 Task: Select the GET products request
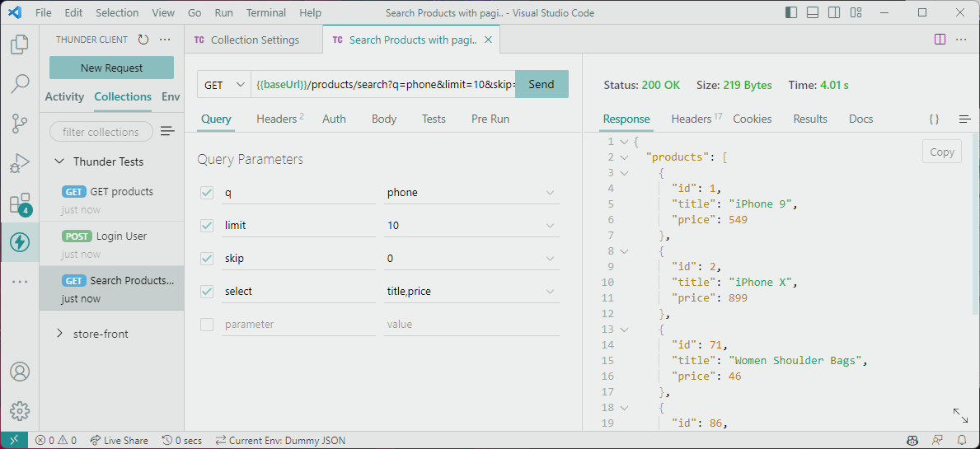112,199
